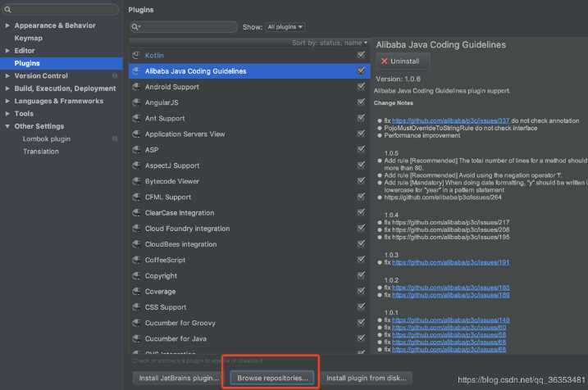588x390 pixels.
Task: Expand the Editor settings node
Action: coord(7,51)
